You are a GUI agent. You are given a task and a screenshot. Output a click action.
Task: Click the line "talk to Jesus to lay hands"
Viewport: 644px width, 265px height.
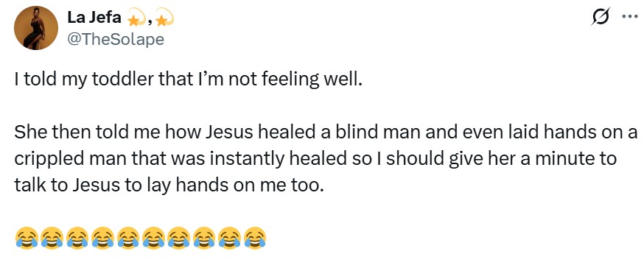[x=169, y=185]
